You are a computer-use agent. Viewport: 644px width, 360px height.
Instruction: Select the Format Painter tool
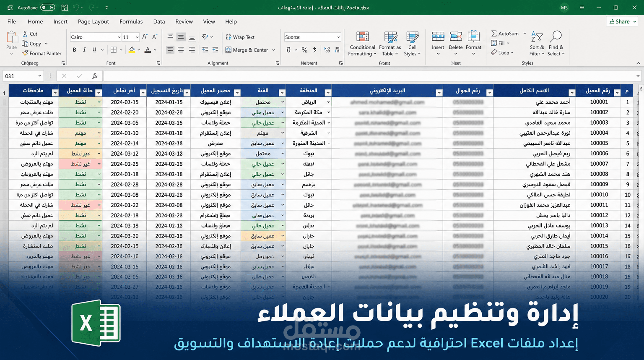pos(42,53)
